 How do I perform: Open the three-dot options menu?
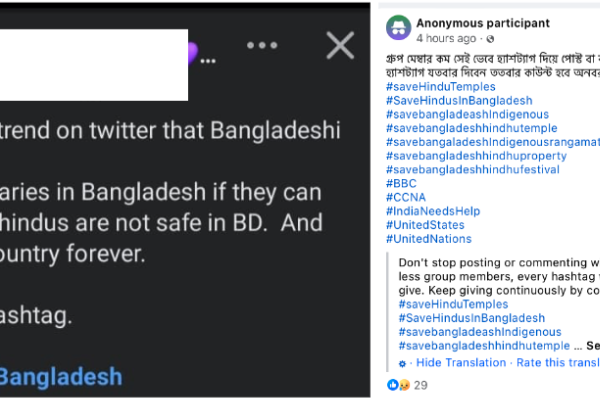pos(262,45)
